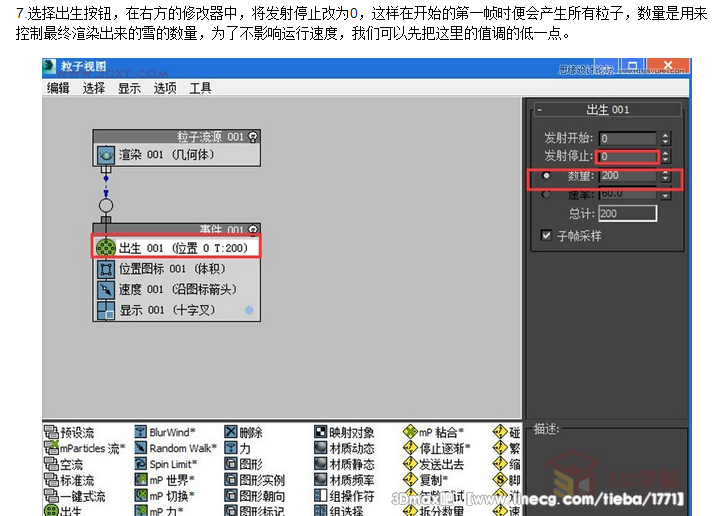This screenshot has width=713, height=516.
Task: Pick the 停止逐渐 test icon
Action: click(x=410, y=448)
